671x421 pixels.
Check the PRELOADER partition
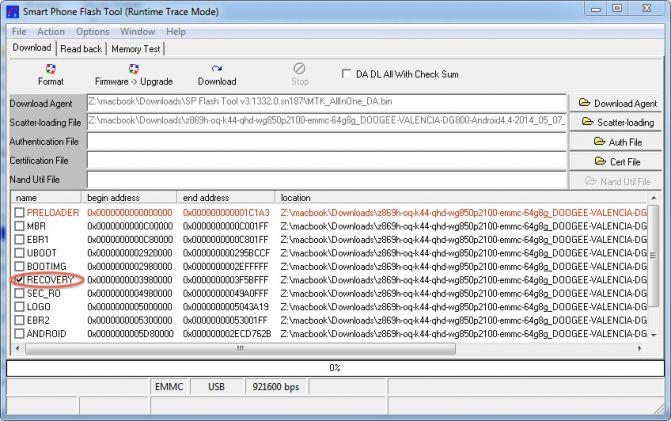coord(19,213)
